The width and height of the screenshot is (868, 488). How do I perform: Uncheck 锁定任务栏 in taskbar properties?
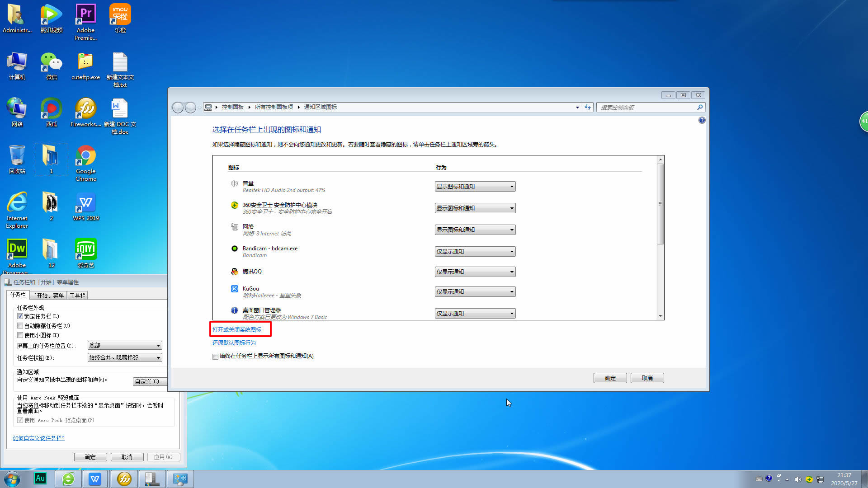pos(20,316)
